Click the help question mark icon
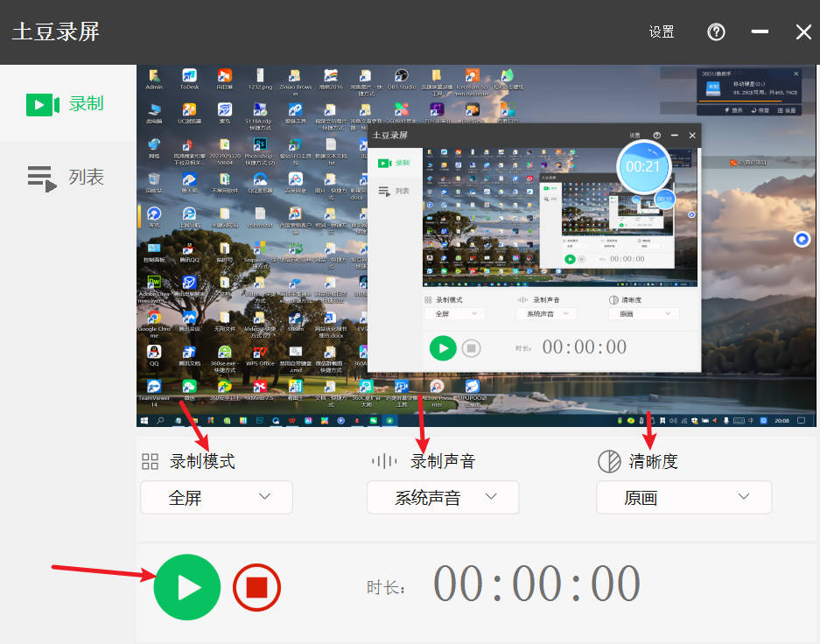 tap(716, 32)
